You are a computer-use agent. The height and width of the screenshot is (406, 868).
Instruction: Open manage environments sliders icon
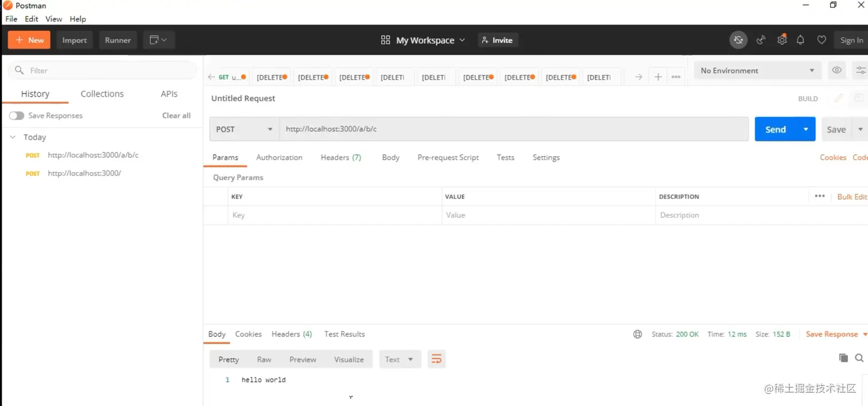coord(861,71)
